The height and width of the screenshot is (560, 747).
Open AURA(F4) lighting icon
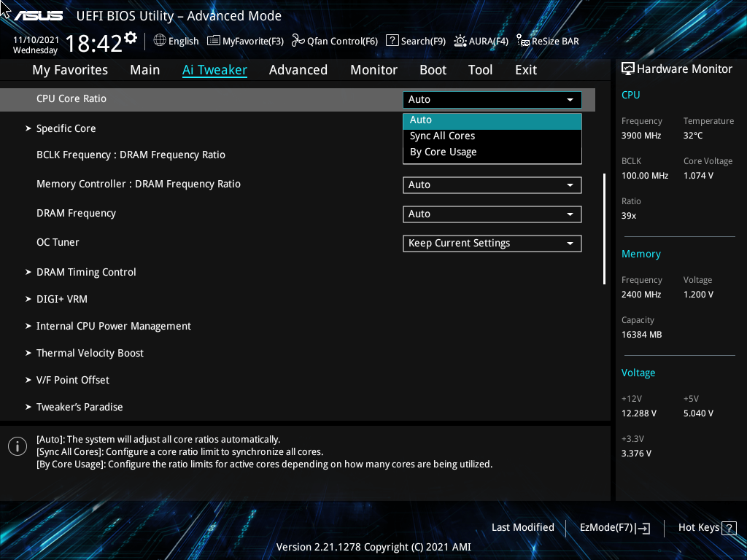pos(460,41)
